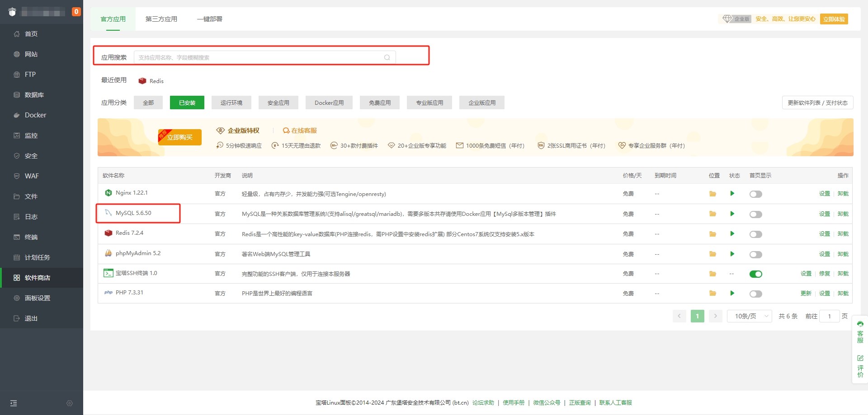
Task: Open the 10条/页 page size dropdown
Action: (x=750, y=316)
